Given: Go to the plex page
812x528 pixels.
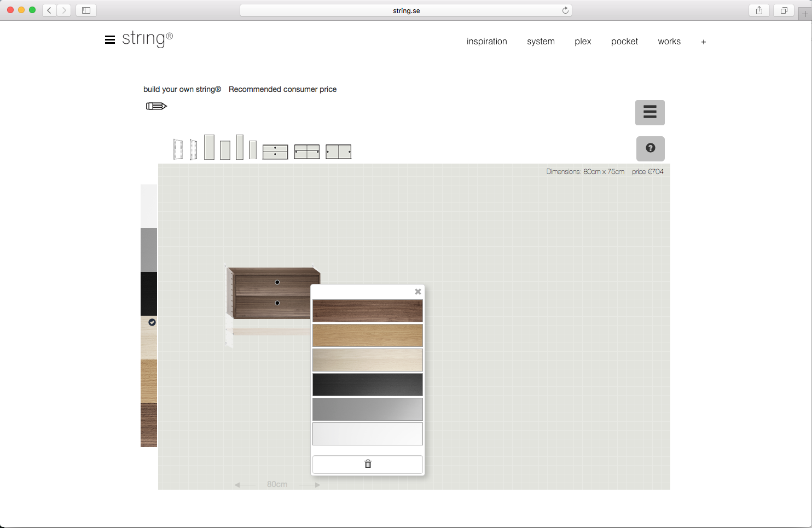Looking at the screenshot, I should pyautogui.click(x=583, y=42).
